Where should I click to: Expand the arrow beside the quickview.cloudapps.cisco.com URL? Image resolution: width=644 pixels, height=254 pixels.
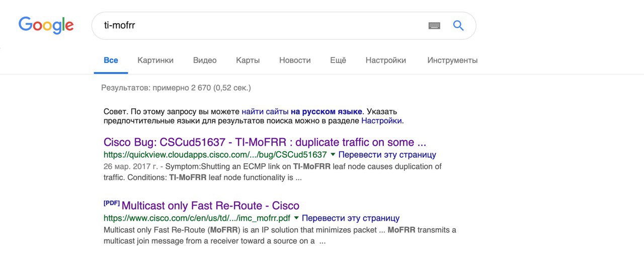click(x=332, y=154)
